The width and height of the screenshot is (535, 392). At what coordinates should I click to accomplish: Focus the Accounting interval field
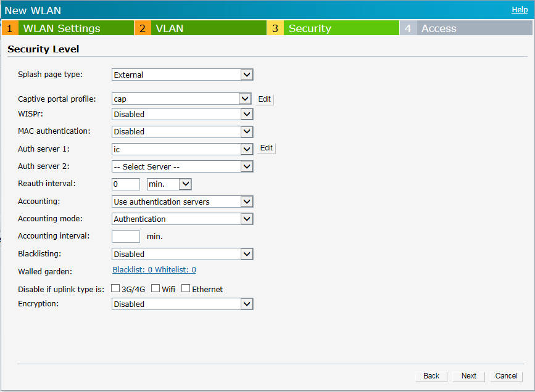126,237
